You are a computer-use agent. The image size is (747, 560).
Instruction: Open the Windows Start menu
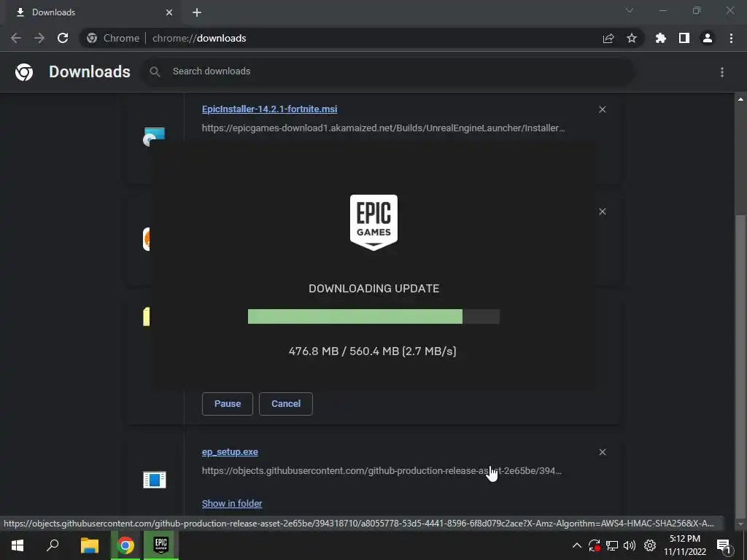pos(18,545)
